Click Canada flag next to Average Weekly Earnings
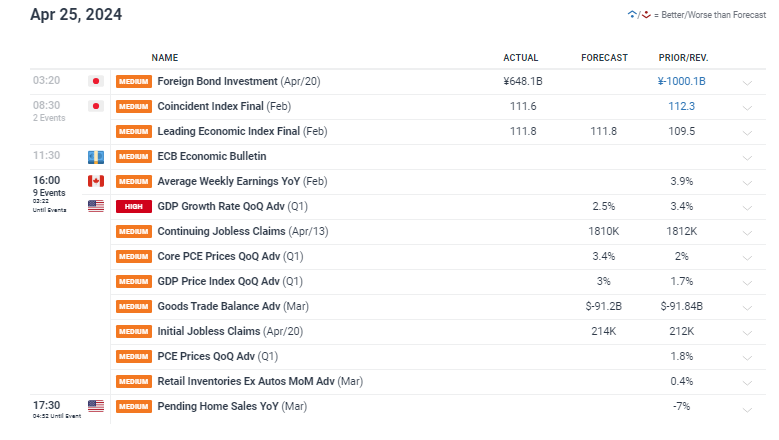The image size is (779, 440). (x=96, y=181)
